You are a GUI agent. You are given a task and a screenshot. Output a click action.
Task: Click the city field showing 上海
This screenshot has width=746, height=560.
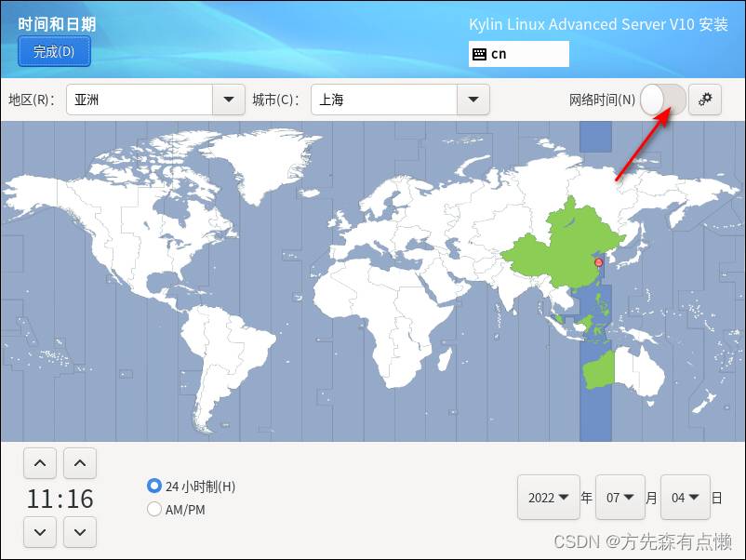click(384, 100)
